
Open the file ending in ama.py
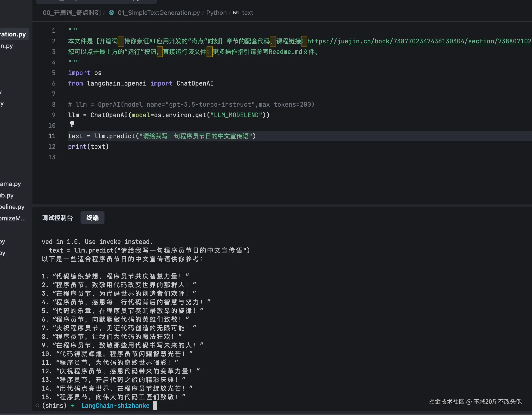10,184
